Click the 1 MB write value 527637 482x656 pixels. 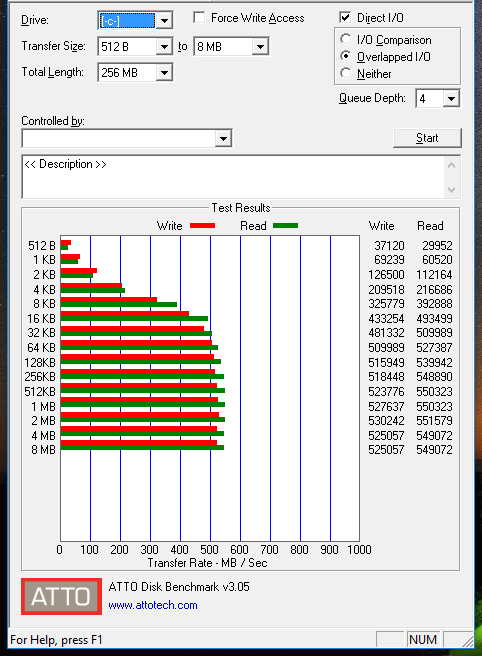pos(386,407)
